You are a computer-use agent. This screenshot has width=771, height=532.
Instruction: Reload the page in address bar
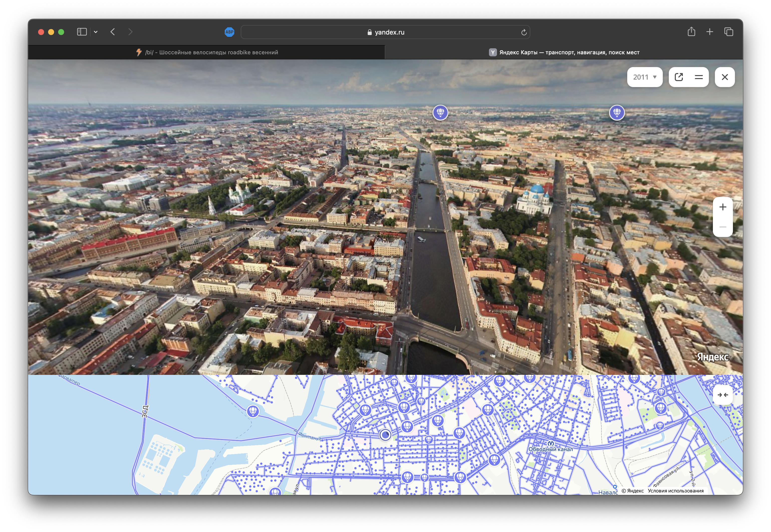tap(524, 32)
